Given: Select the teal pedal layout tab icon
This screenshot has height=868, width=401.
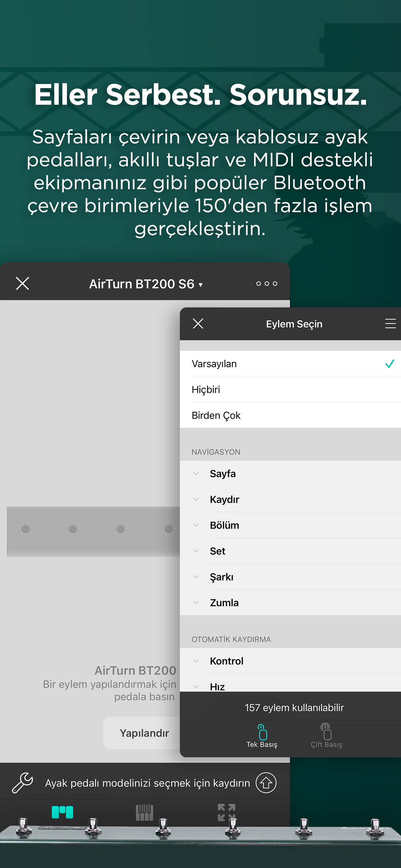Looking at the screenshot, I should [x=62, y=812].
